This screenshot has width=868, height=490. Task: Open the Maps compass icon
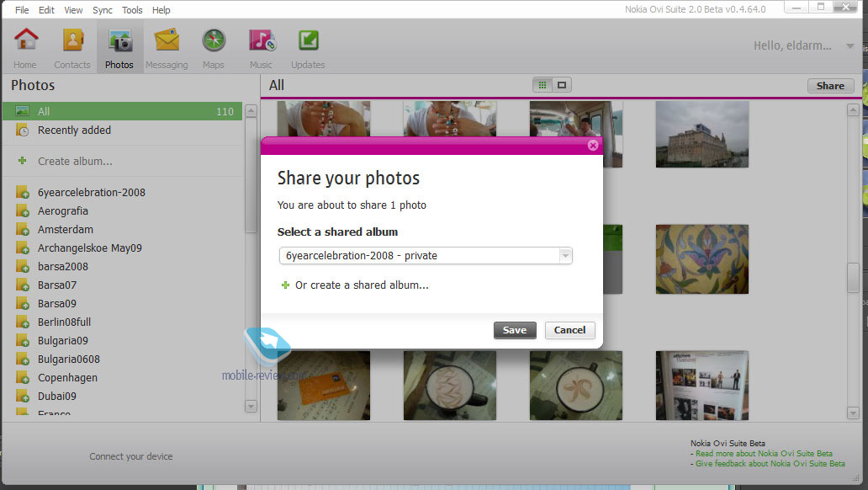(214, 40)
